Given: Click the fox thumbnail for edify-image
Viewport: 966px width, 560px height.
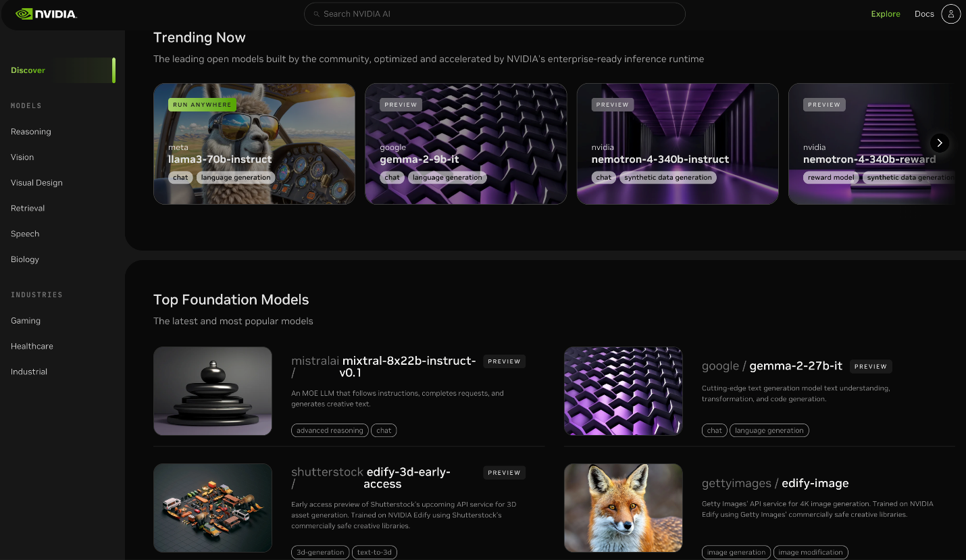Looking at the screenshot, I should coord(624,508).
